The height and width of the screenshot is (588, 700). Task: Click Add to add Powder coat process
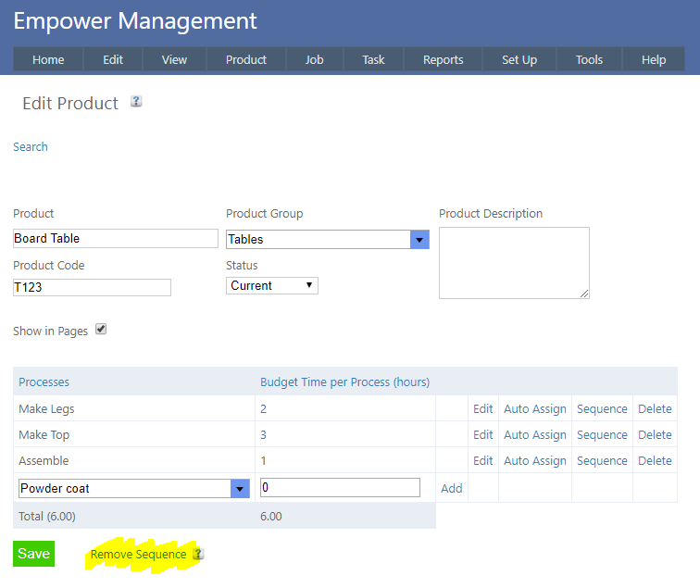point(452,488)
